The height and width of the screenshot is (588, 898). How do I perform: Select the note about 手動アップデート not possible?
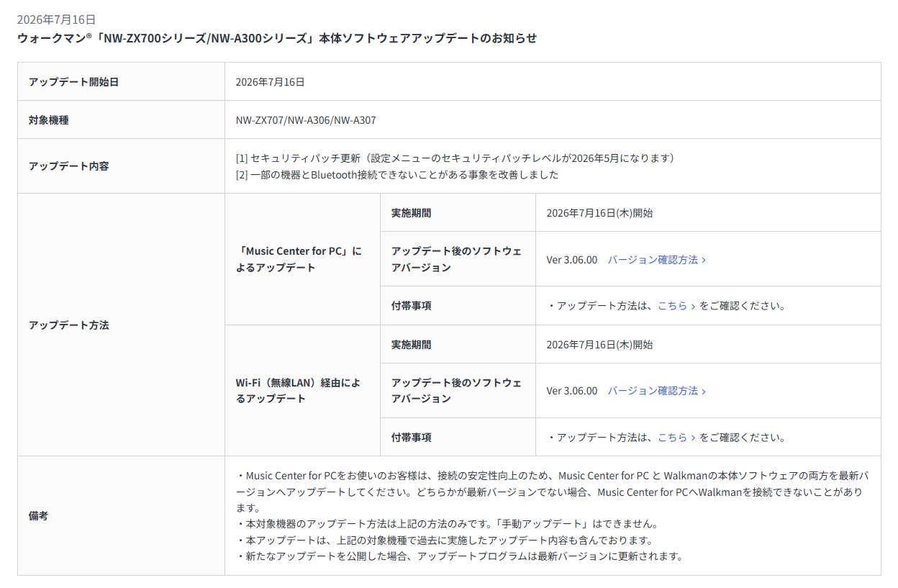tap(447, 524)
